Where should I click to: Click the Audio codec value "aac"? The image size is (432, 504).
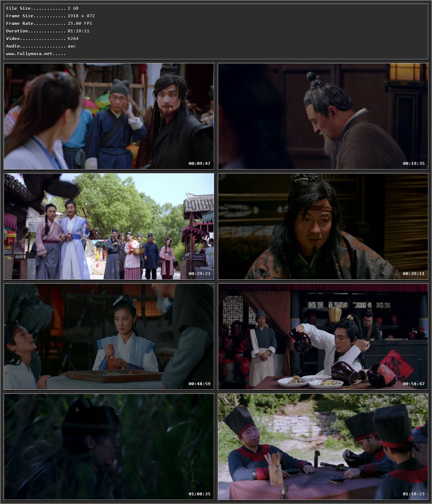(72, 46)
